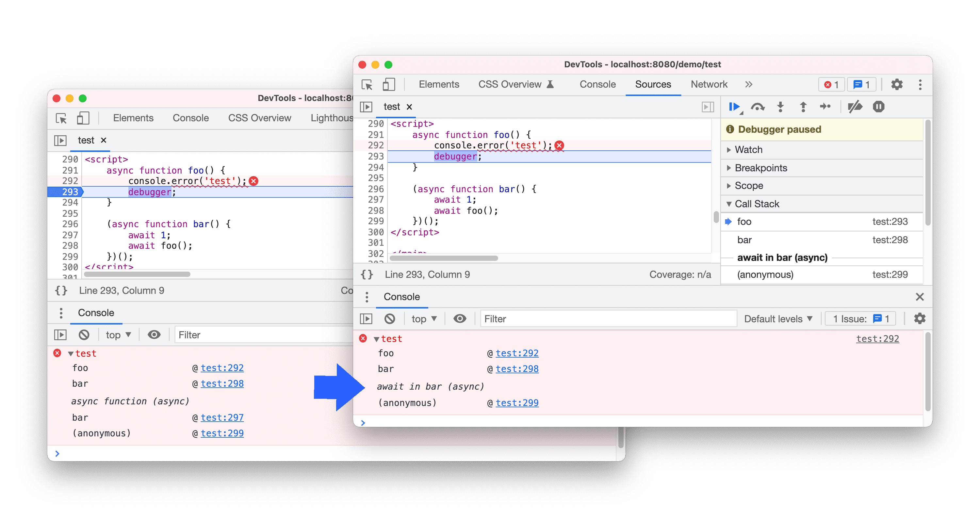This screenshot has height=523, width=980.
Task: Select the Default levels dropdown in Console
Action: [x=772, y=319]
